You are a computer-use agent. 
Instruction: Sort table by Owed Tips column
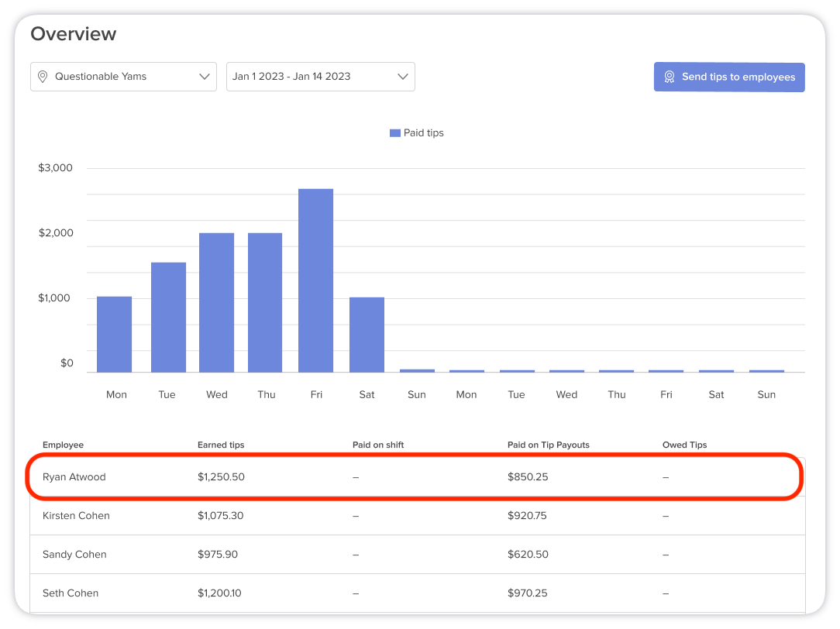pyautogui.click(x=684, y=445)
